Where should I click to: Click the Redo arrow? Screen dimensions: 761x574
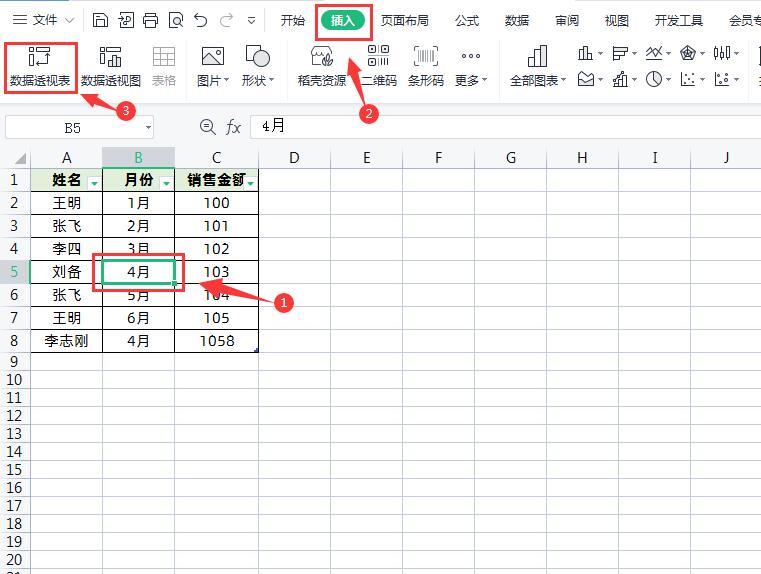pos(226,20)
